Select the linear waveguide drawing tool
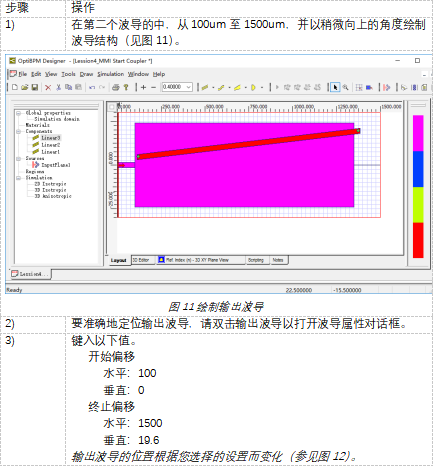 [205, 87]
